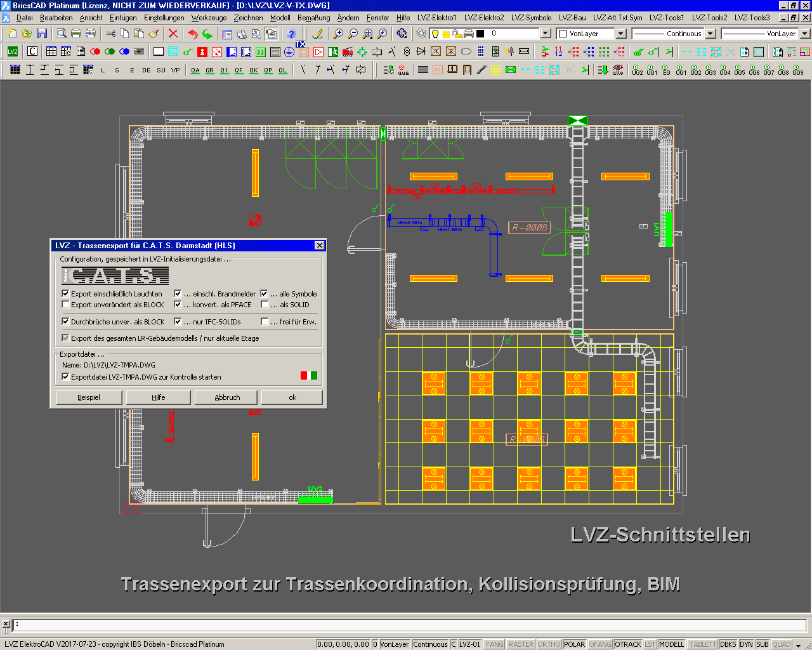Viewport: 812px width, 650px height.
Task: Click the Cut scissors icon
Action: point(110,34)
